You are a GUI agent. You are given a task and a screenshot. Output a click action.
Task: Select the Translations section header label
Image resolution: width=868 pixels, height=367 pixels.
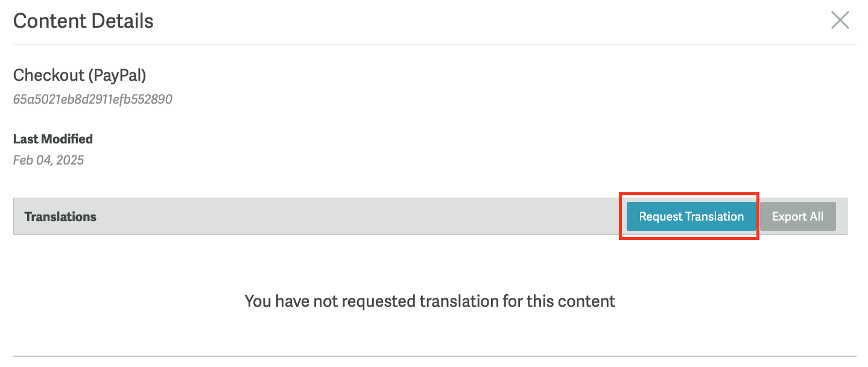click(x=60, y=217)
